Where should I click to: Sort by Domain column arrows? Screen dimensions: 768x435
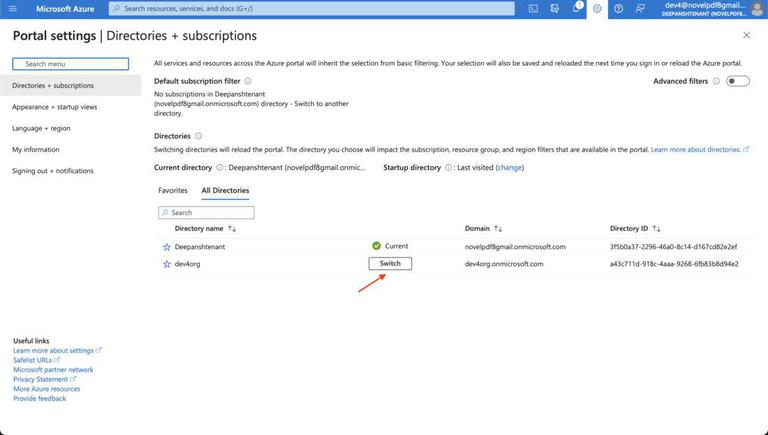coord(498,229)
